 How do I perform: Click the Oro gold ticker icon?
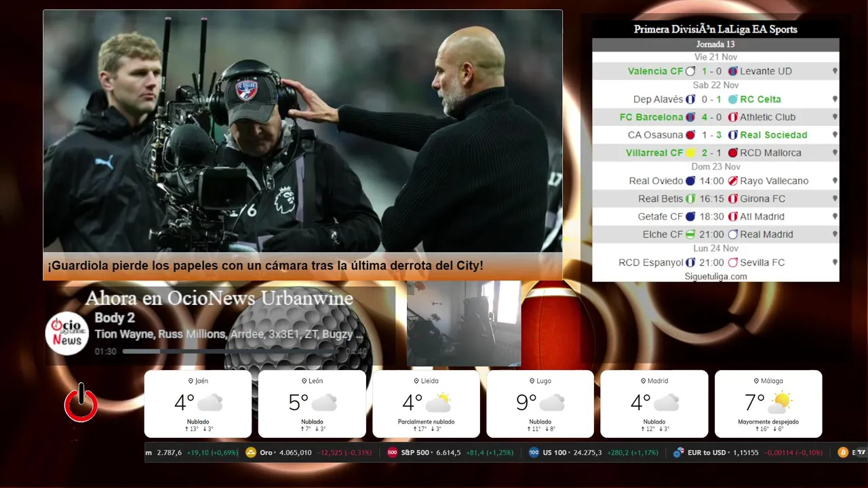[251, 453]
